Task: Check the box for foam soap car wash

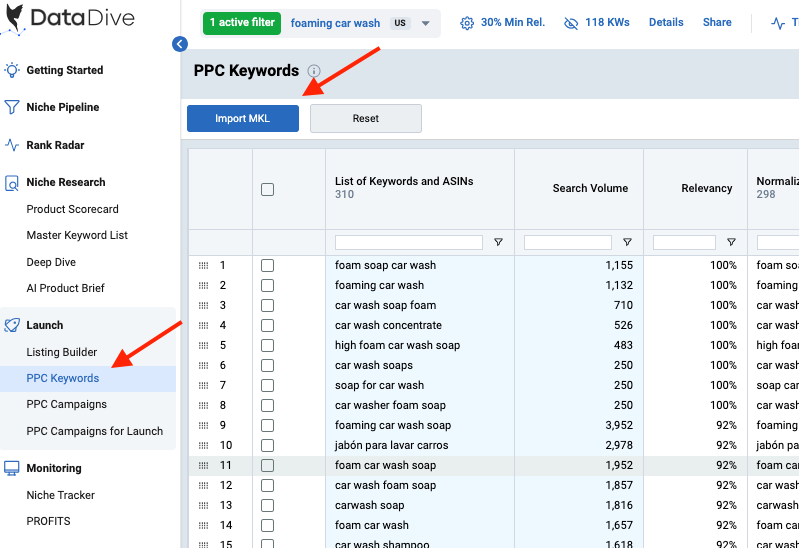Action: tap(268, 266)
